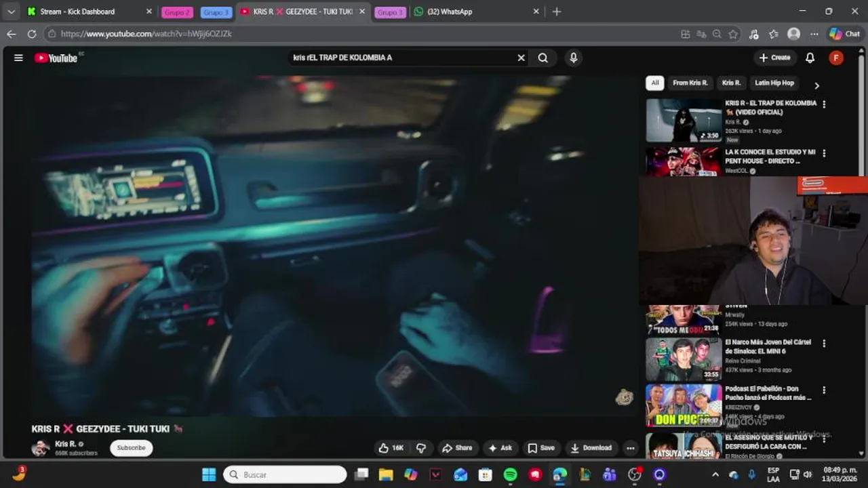The image size is (868, 488).
Task: Open Spotify from the taskbar
Action: (x=511, y=474)
